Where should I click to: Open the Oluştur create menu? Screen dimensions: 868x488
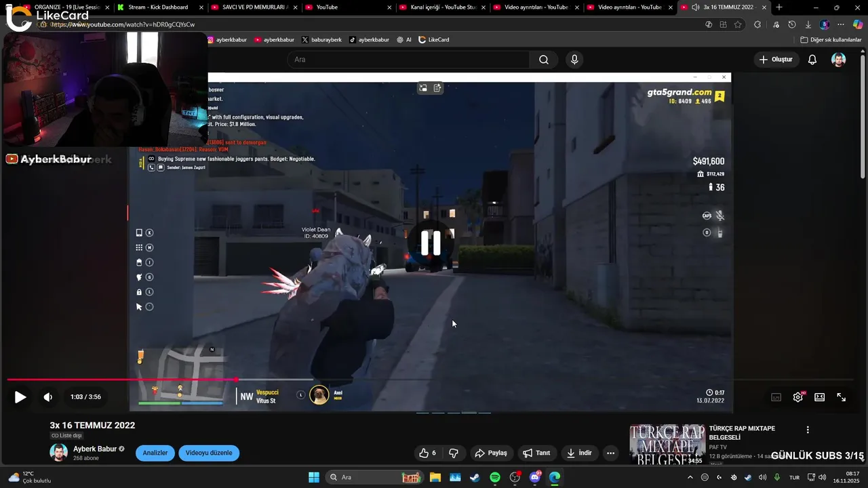[776, 60]
